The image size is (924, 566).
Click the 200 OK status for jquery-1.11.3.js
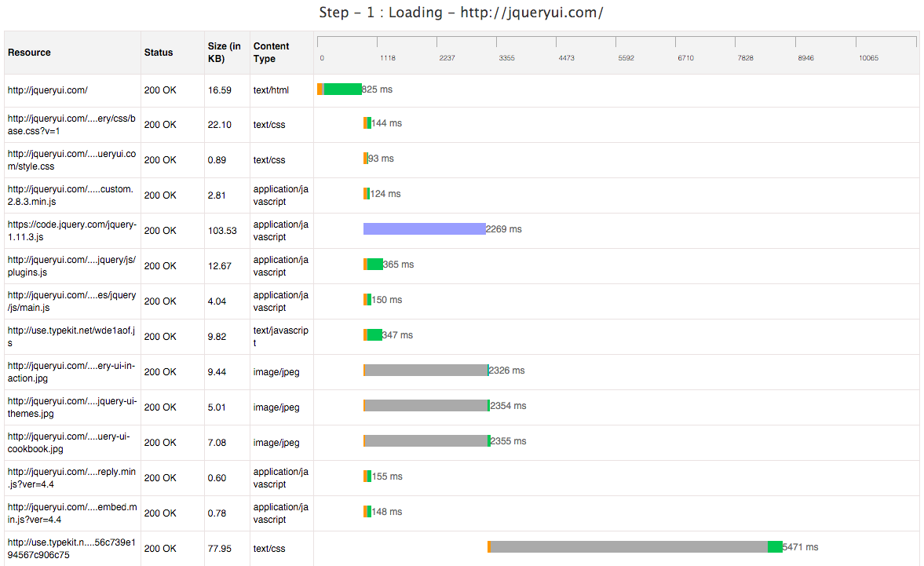tap(160, 231)
